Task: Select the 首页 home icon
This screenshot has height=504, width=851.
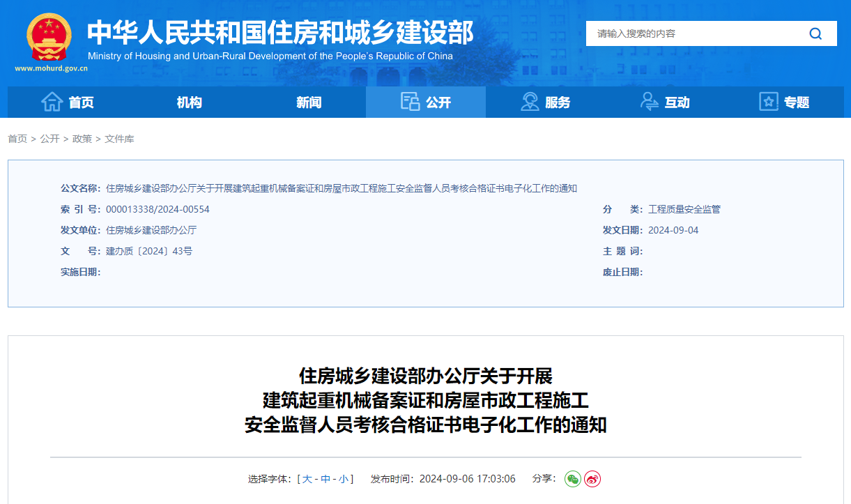Action: 52,101
